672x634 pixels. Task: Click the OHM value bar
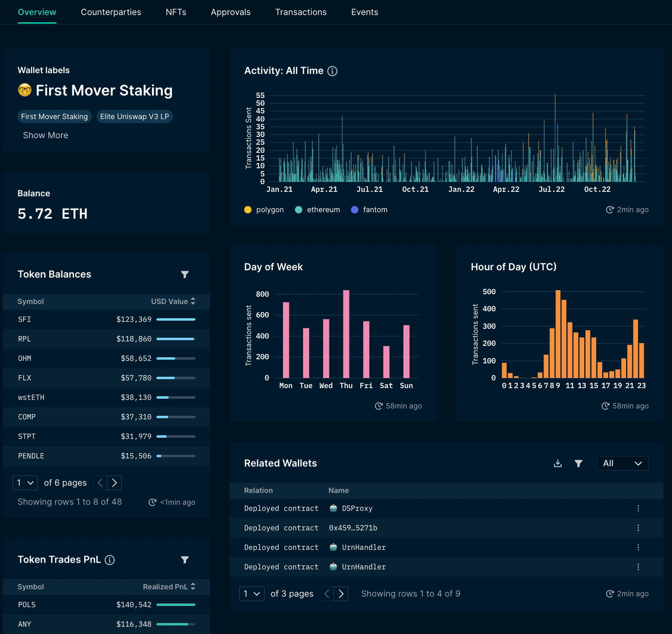coord(176,358)
